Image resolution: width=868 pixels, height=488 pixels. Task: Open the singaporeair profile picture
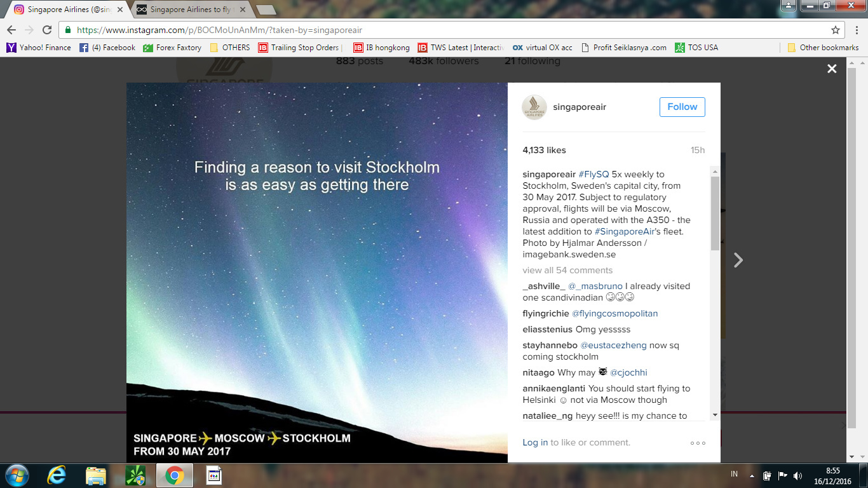534,107
